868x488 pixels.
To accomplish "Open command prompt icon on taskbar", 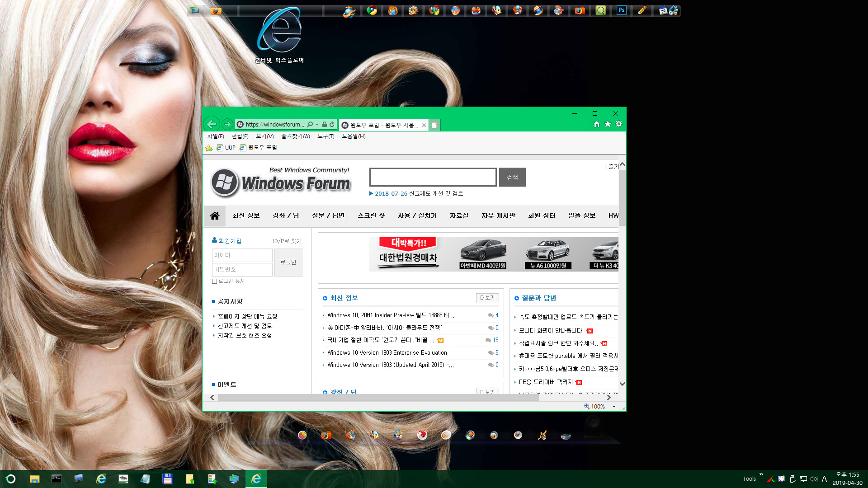I will [x=57, y=479].
